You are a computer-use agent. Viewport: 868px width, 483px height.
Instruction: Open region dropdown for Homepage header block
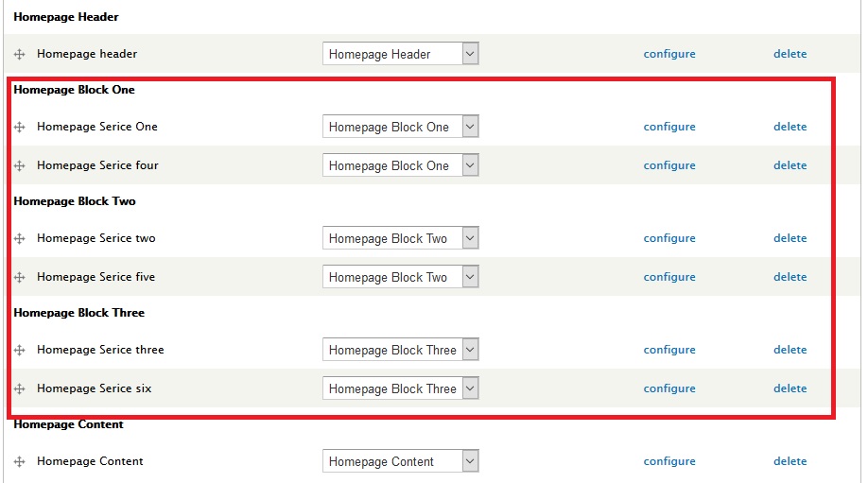coord(400,55)
